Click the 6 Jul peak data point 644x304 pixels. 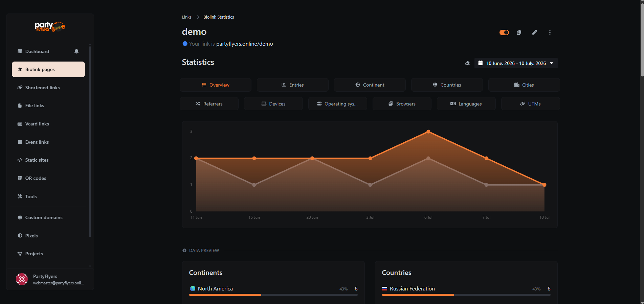coord(428,132)
